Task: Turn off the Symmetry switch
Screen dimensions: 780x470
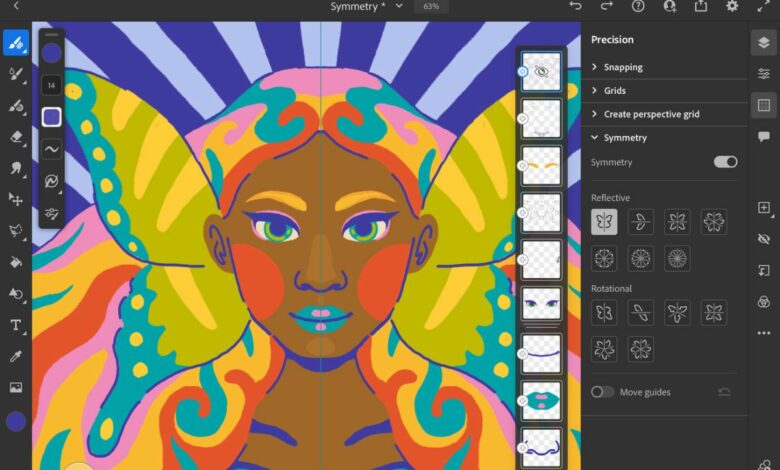Action: pyautogui.click(x=725, y=162)
